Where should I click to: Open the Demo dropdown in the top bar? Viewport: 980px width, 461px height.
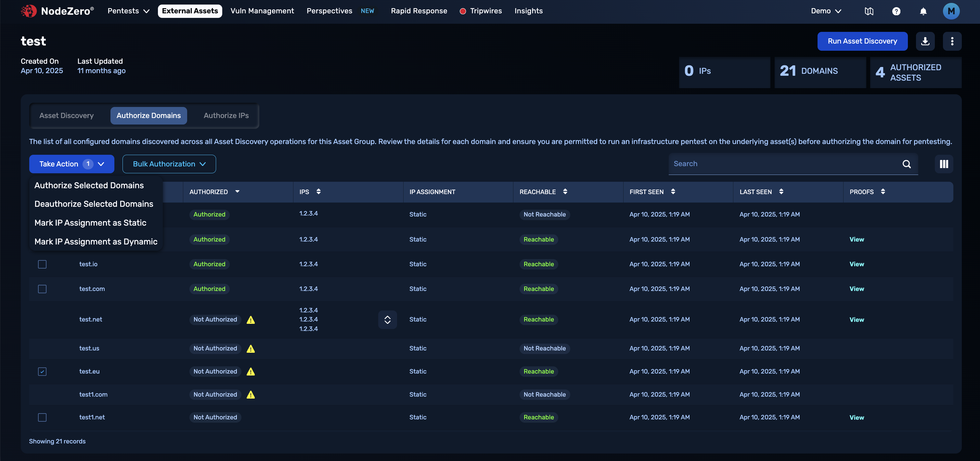826,11
